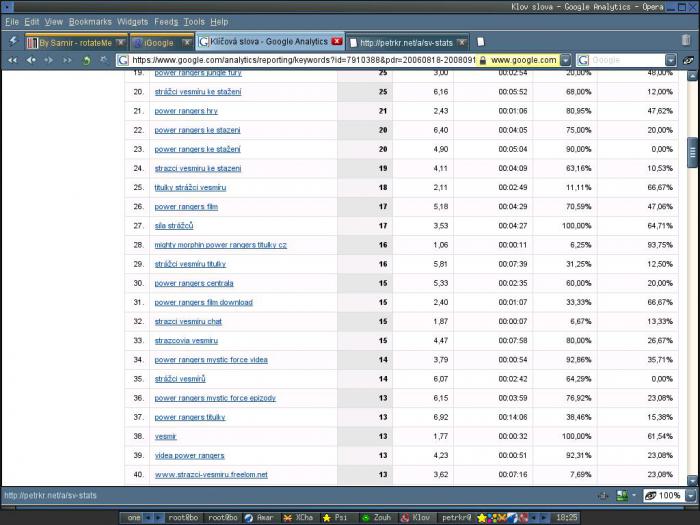Click the green show images icon in the status bar
The image size is (700, 525).
(622, 496)
